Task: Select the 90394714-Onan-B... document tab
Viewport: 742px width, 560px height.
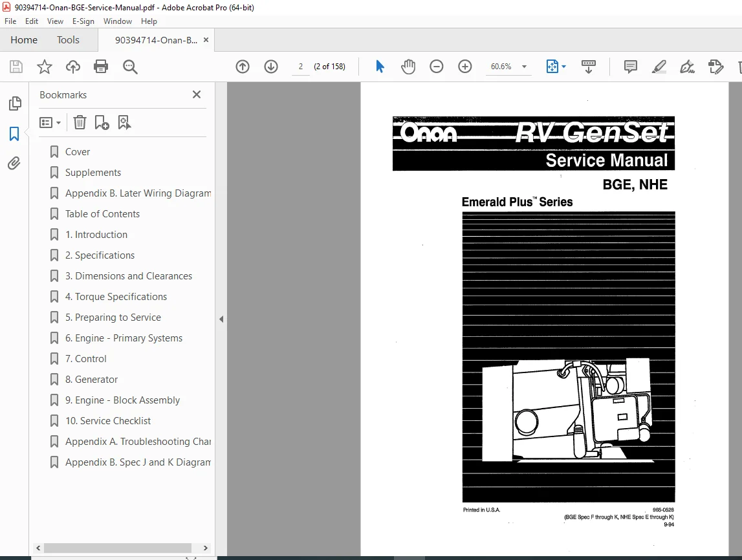Action: (156, 40)
